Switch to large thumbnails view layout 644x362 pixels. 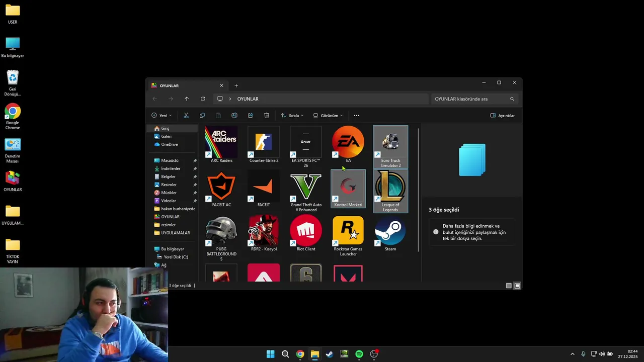(x=517, y=286)
